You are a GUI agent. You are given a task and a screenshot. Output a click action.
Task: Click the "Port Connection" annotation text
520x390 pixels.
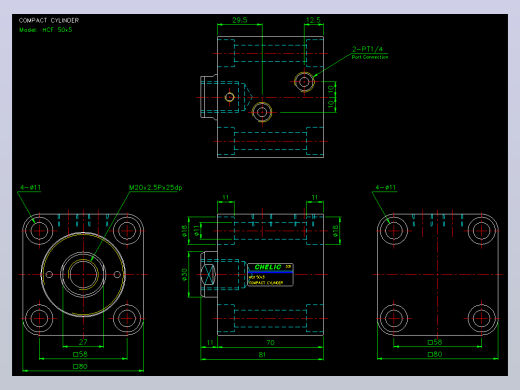370,57
